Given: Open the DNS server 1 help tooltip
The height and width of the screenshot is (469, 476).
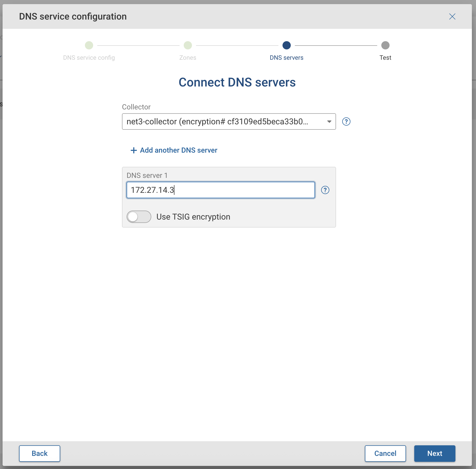Looking at the screenshot, I should 325,190.
